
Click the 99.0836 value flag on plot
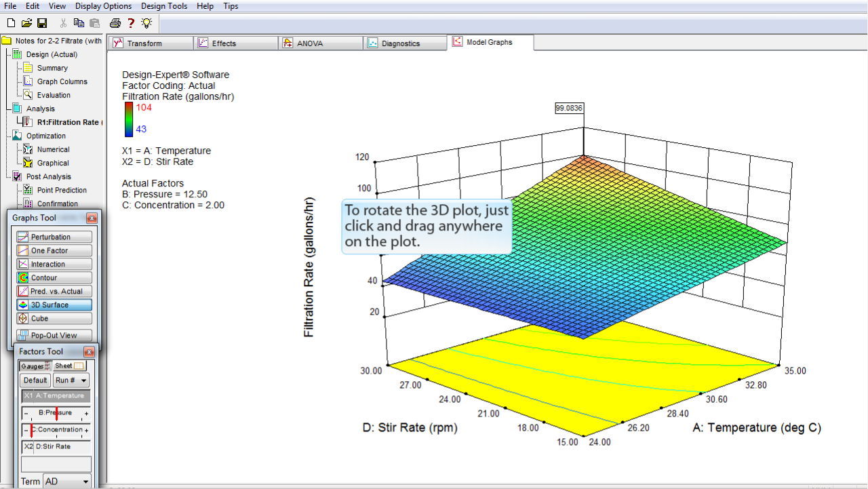click(570, 108)
